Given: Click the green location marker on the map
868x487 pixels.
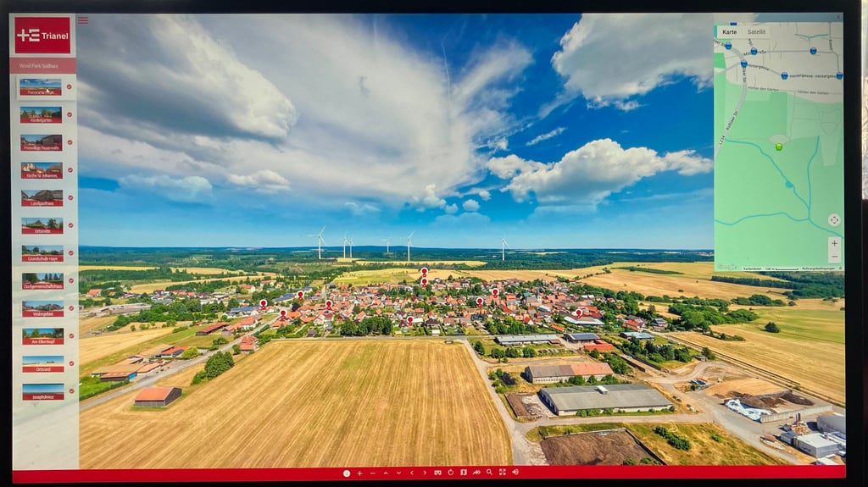Looking at the screenshot, I should [x=779, y=147].
